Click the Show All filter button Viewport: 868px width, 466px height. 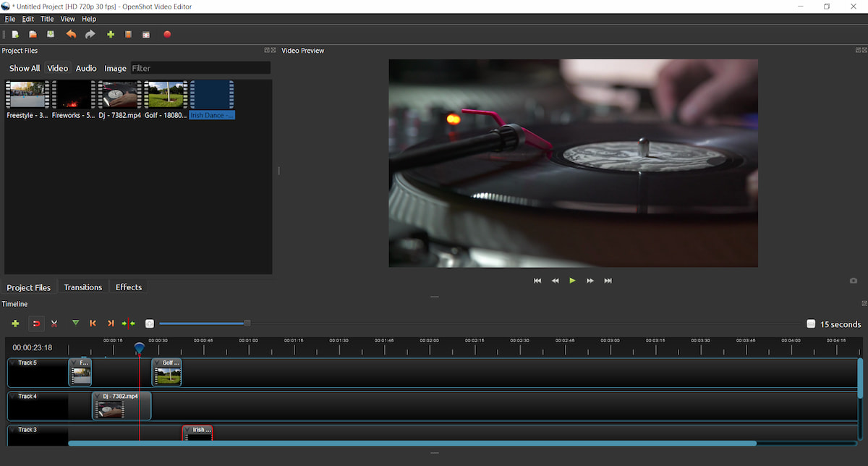25,68
